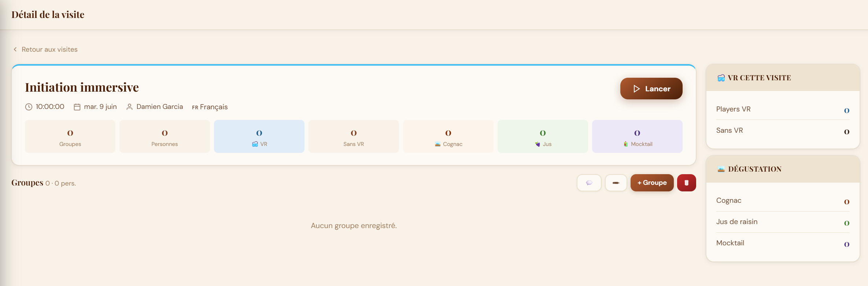Screen dimensions: 868x286
Task: Click the person icon beside Damien Garcia
Action: click(129, 107)
